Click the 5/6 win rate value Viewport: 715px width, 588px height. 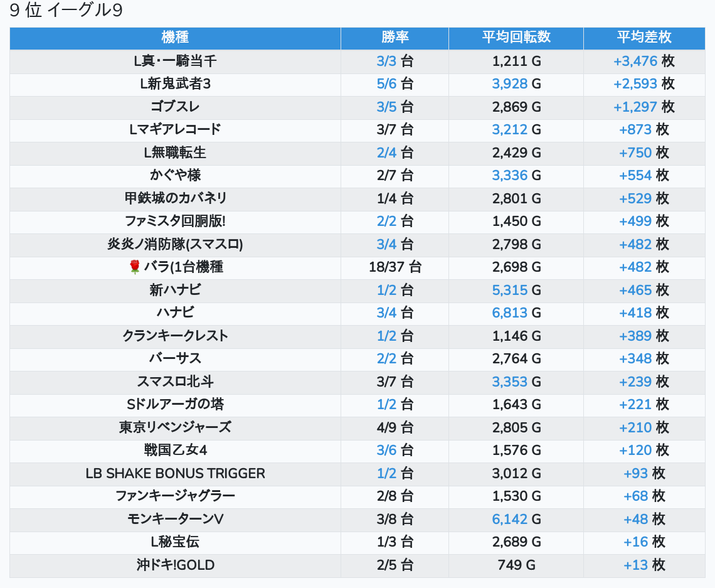coord(387,84)
